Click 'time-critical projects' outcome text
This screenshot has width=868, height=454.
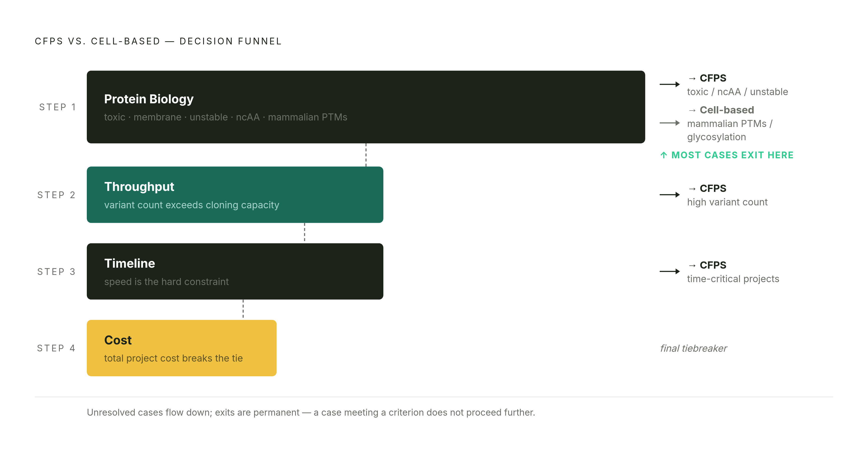pos(733,279)
